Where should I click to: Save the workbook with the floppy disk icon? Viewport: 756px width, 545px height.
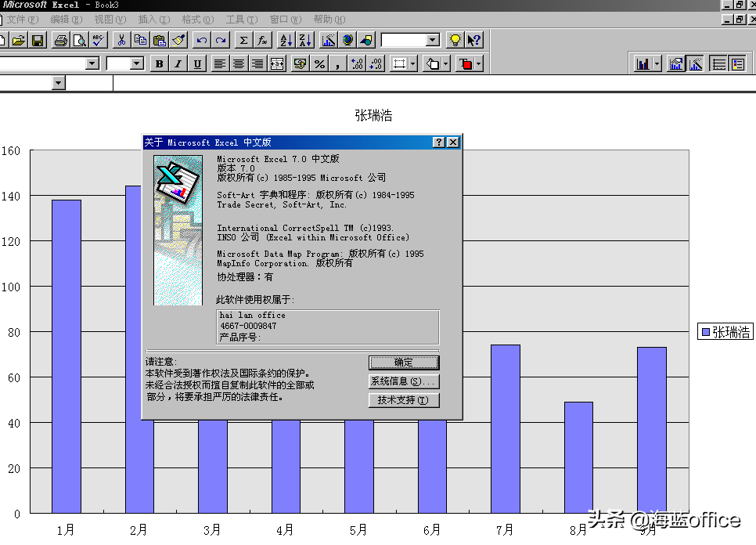38,41
